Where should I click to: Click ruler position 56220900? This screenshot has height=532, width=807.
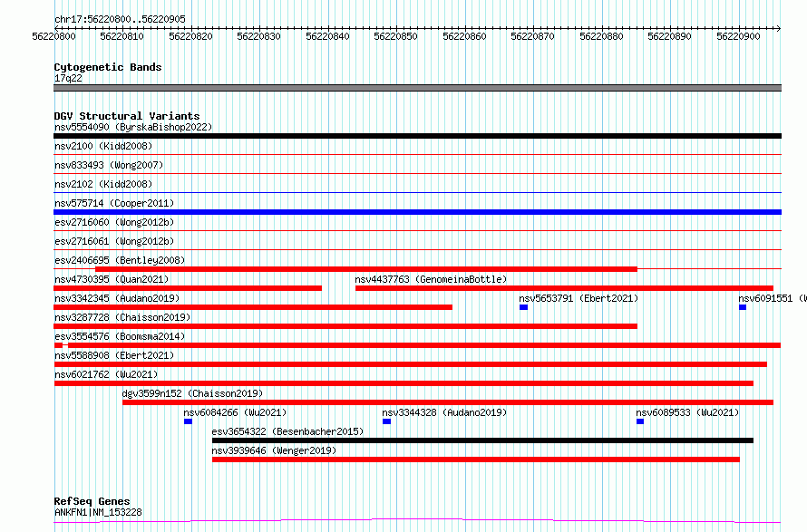(x=738, y=36)
